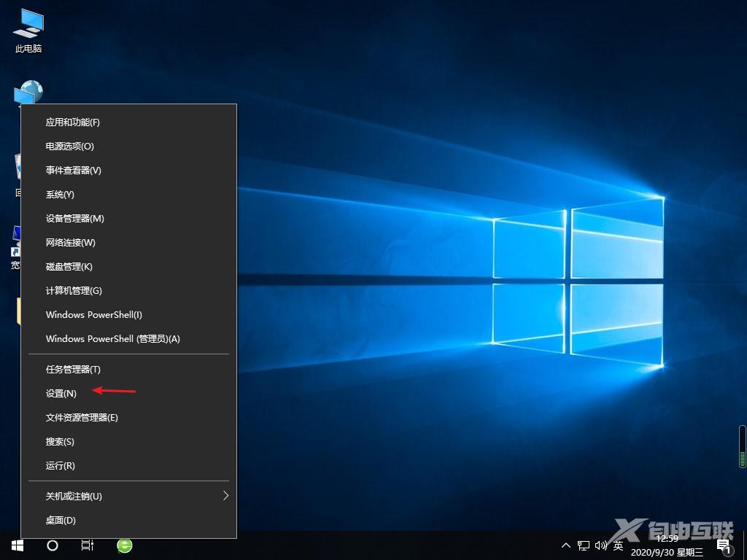Open 任务管理器(T)
Viewport: 747px width, 560px height.
click(x=128, y=370)
